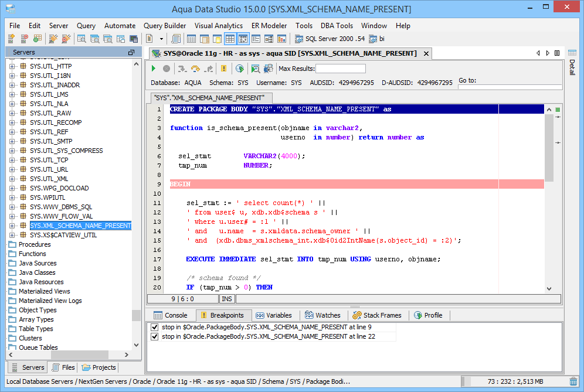Viewport: 584px width, 392px height.
Task: Expand the SYS.UTL_SMTP tree node
Action: coord(12,141)
